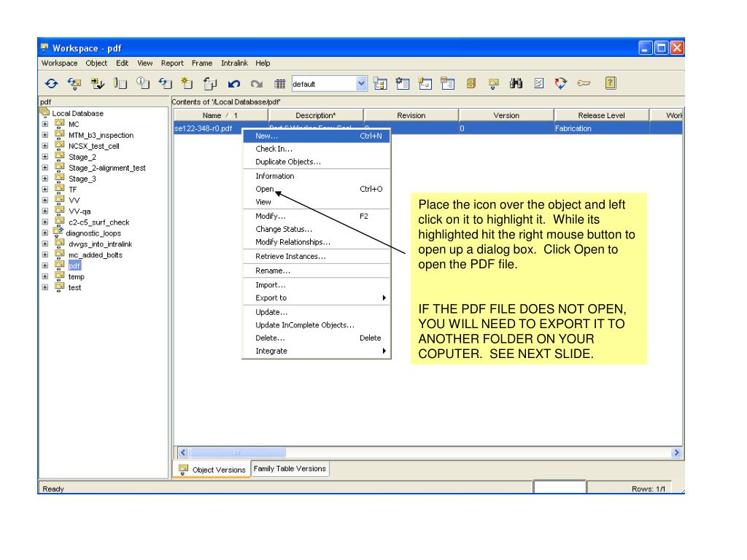Expand the Stage_3 tree node
This screenshot has height=560, width=747.
click(x=45, y=179)
